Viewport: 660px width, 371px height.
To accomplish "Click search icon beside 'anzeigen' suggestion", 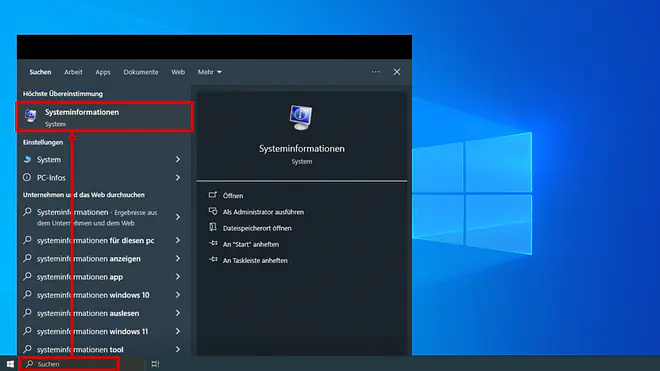I will (27, 258).
